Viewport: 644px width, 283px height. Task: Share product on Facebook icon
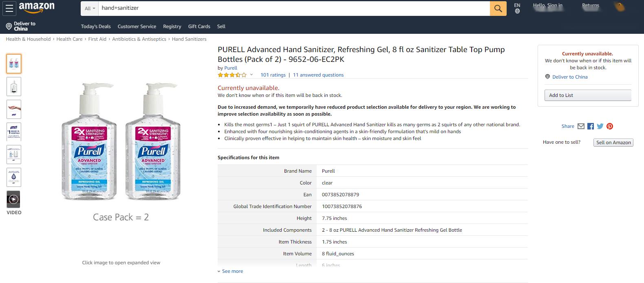coord(591,126)
